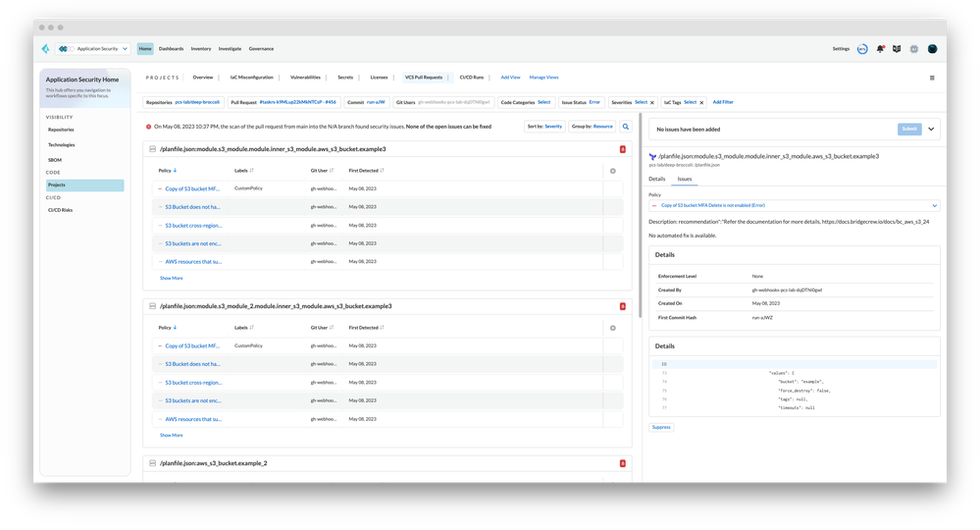
Task: Collapse the s3_module_2 resource group
Action: [152, 306]
